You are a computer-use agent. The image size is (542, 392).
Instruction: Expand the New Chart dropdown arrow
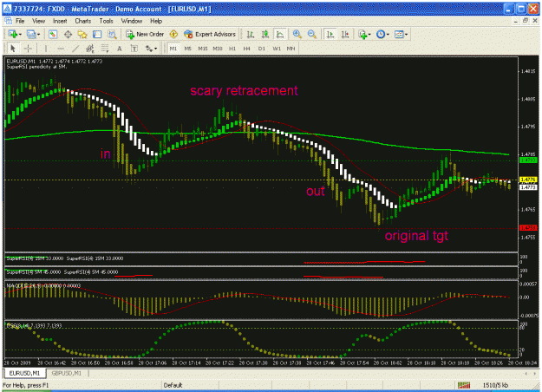tap(20, 34)
